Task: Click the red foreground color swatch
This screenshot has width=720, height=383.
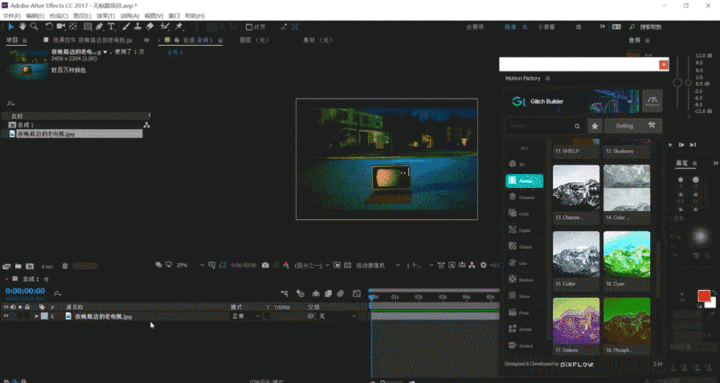Action: pyautogui.click(x=703, y=296)
